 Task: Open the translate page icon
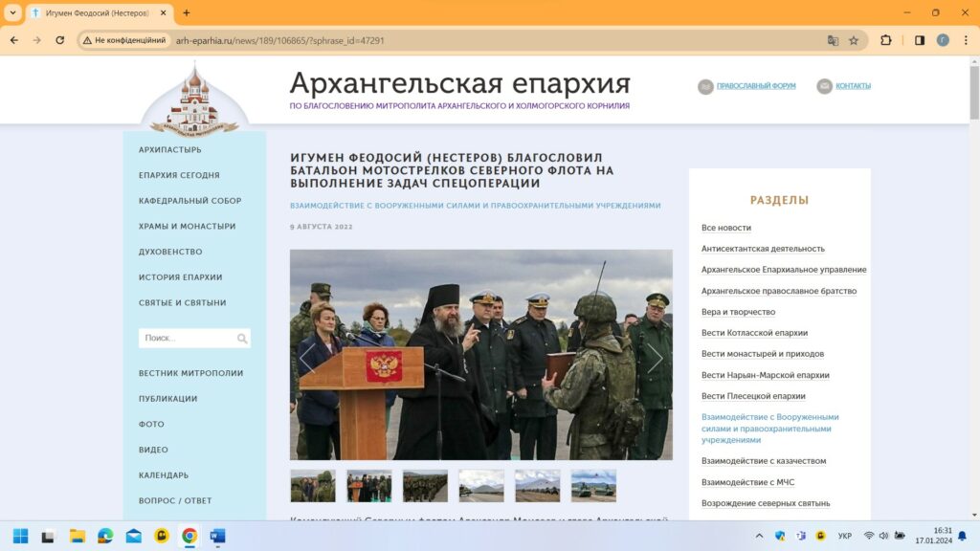[833, 40]
